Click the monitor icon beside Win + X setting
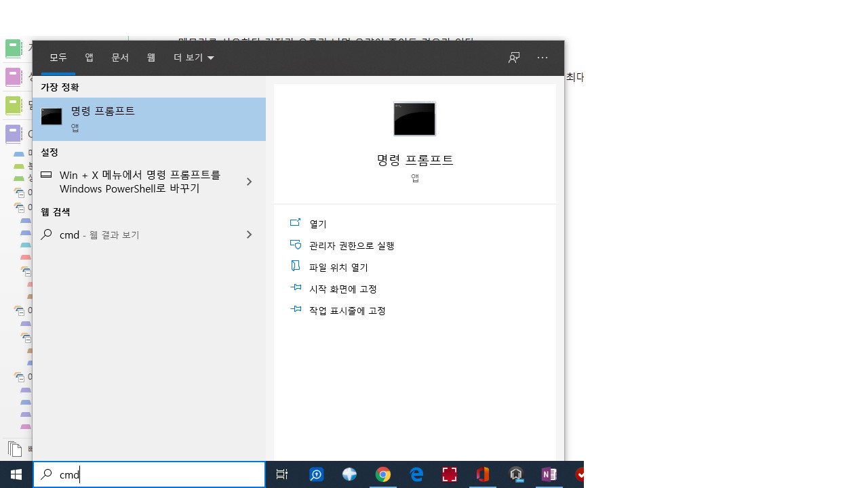This screenshot has width=868, height=488. click(46, 174)
